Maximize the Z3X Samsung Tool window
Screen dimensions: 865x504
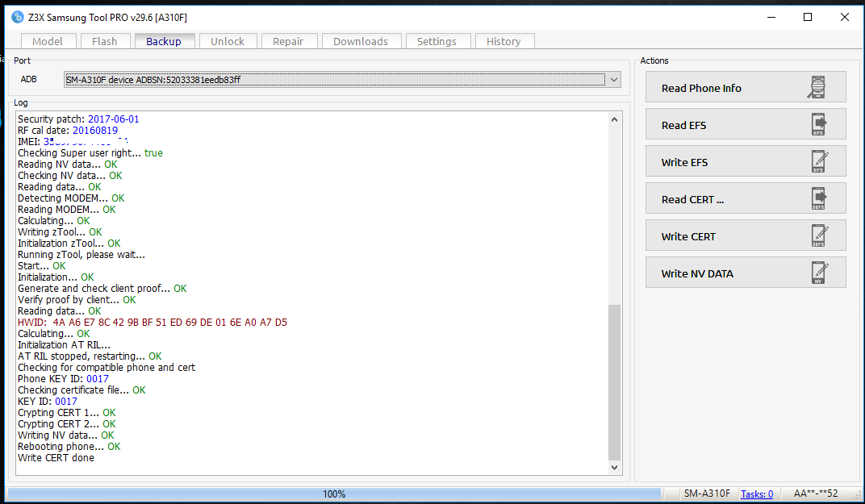[808, 17]
